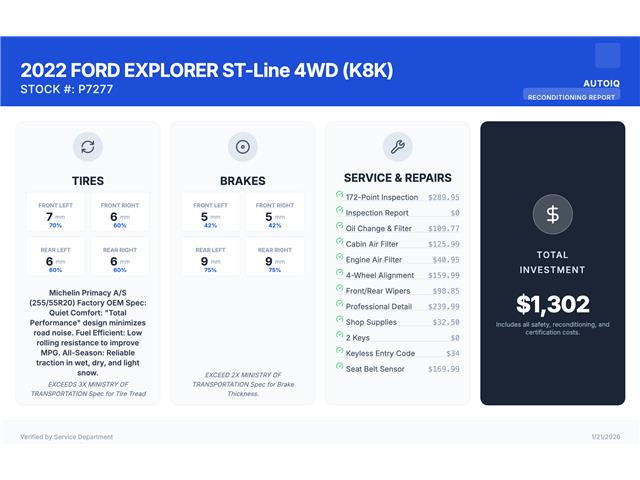The image size is (640, 480).
Task: Select the Front Right brake thickness card
Action: (x=274, y=213)
